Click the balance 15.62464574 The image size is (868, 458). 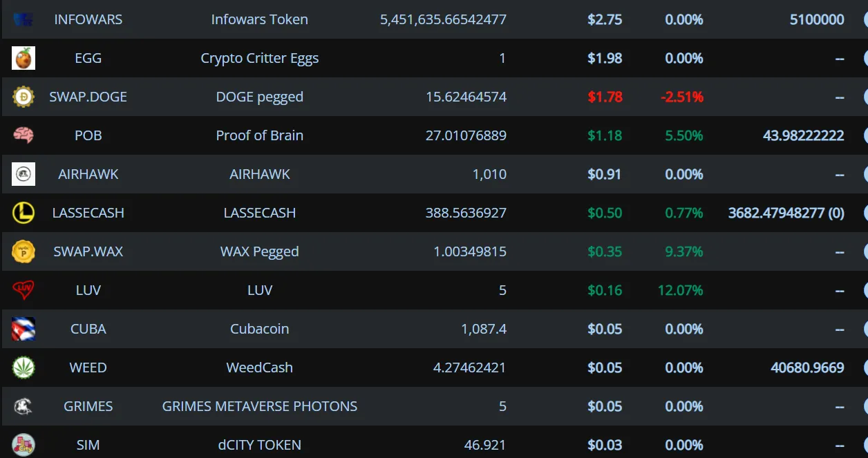[x=466, y=97]
